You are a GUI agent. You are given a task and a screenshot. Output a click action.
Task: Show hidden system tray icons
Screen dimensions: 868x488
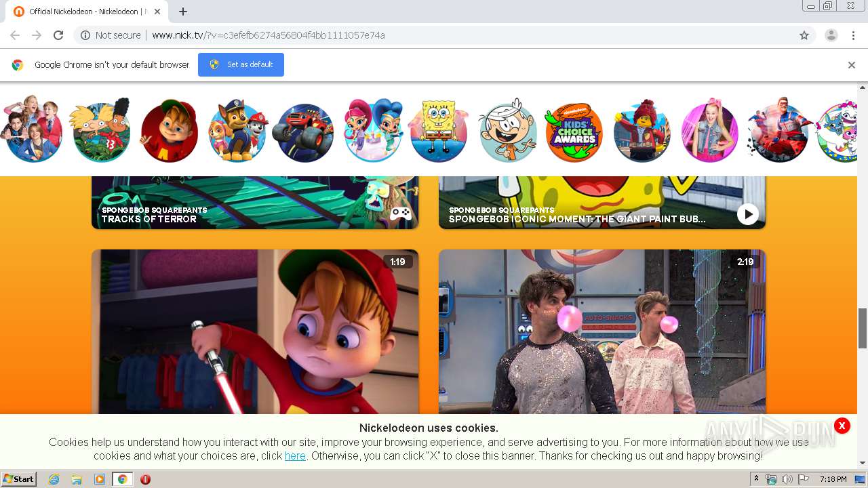tap(756, 479)
